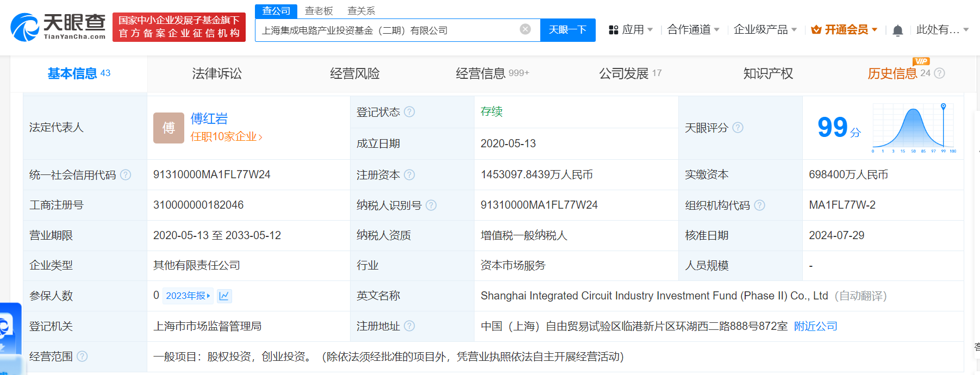Click inside the company search field
980x375 pixels.
(386, 30)
